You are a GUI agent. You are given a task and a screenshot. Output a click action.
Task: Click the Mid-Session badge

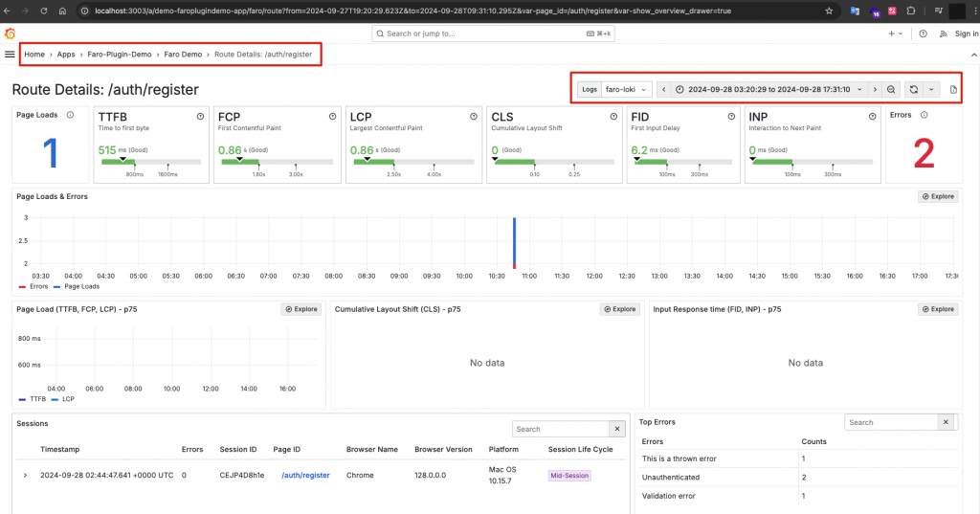pyautogui.click(x=569, y=475)
